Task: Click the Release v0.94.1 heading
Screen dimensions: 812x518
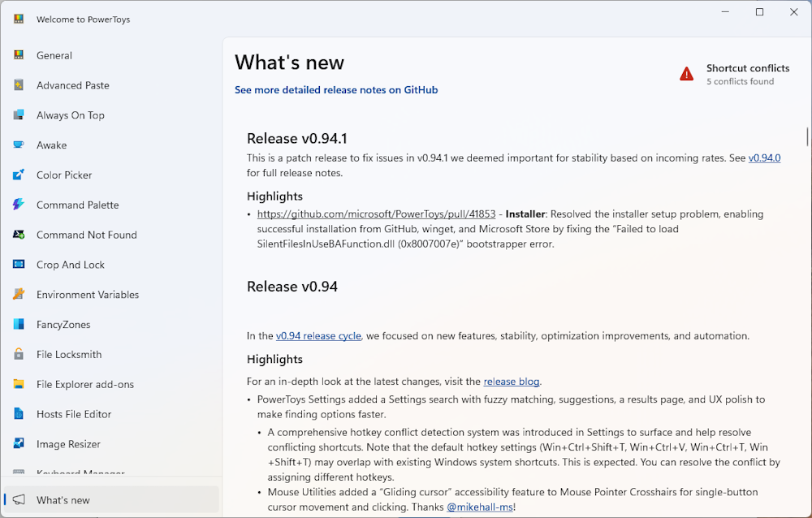Action: pyautogui.click(x=296, y=138)
